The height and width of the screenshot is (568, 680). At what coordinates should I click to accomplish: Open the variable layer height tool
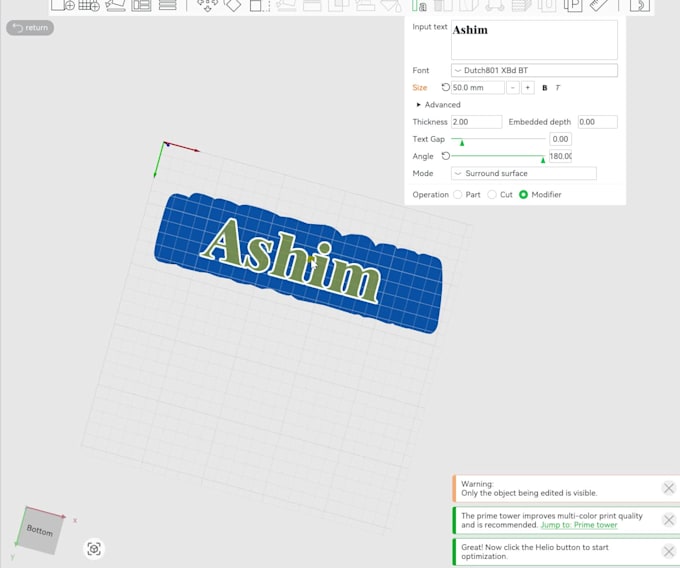coord(167,4)
